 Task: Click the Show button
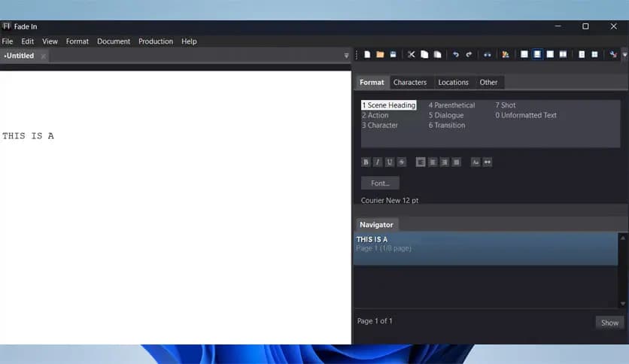point(609,323)
